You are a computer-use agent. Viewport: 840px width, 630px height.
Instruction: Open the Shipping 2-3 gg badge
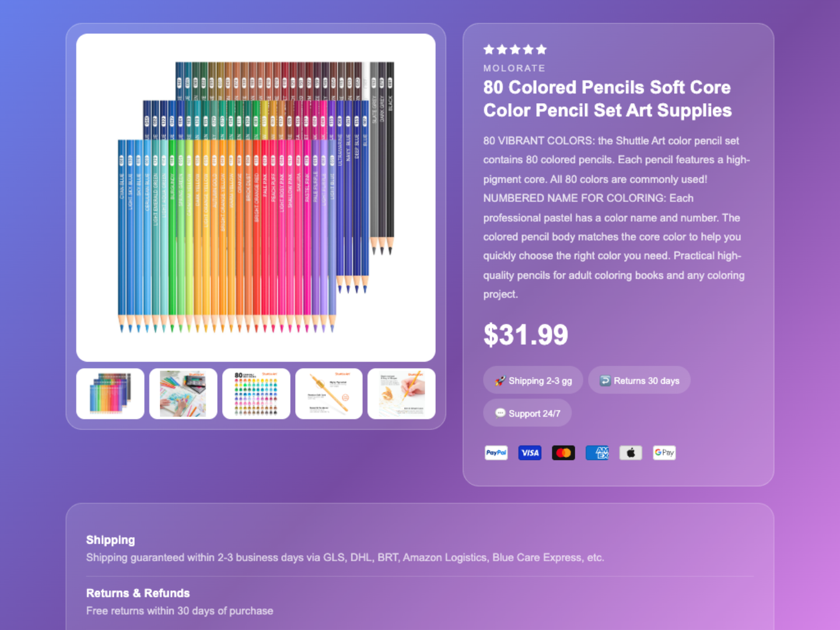tap(533, 380)
